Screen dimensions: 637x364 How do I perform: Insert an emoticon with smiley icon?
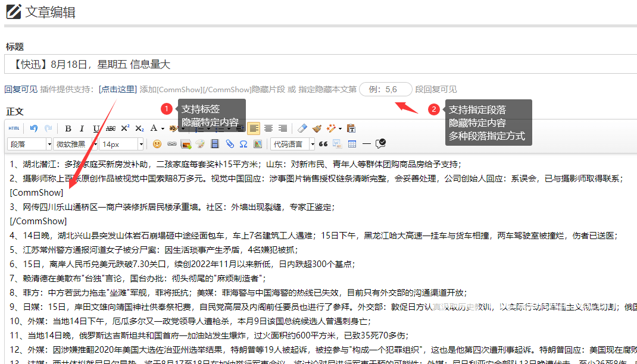pyautogui.click(x=157, y=144)
